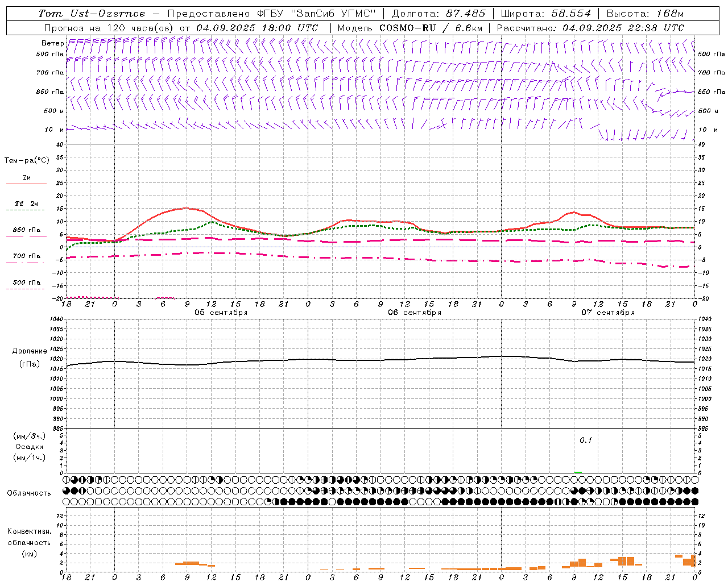Image resolution: width=728 pixels, height=582 pixels.
Task: Click the Облачность cloud cover label
Action: pos(29,493)
